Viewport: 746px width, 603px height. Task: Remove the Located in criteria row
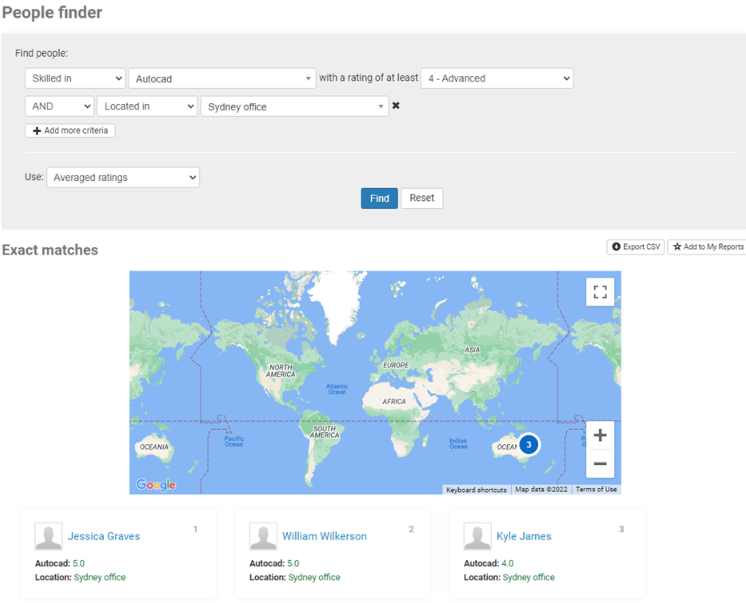[396, 106]
